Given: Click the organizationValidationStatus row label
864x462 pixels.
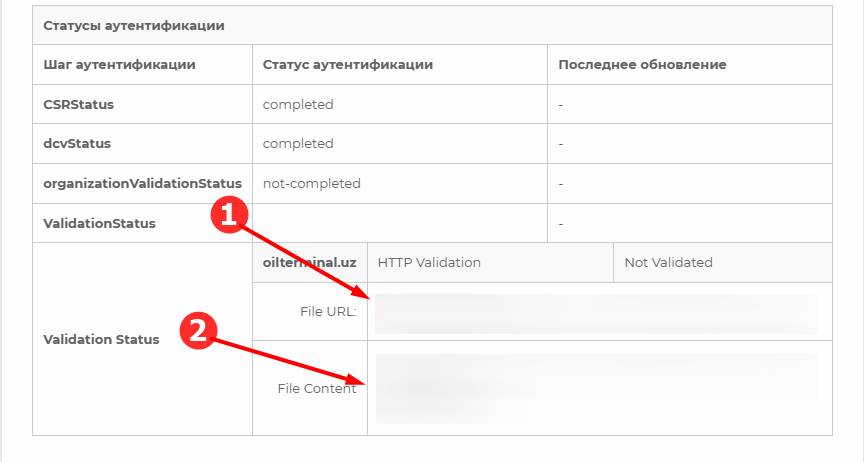Looking at the screenshot, I should tap(143, 184).
